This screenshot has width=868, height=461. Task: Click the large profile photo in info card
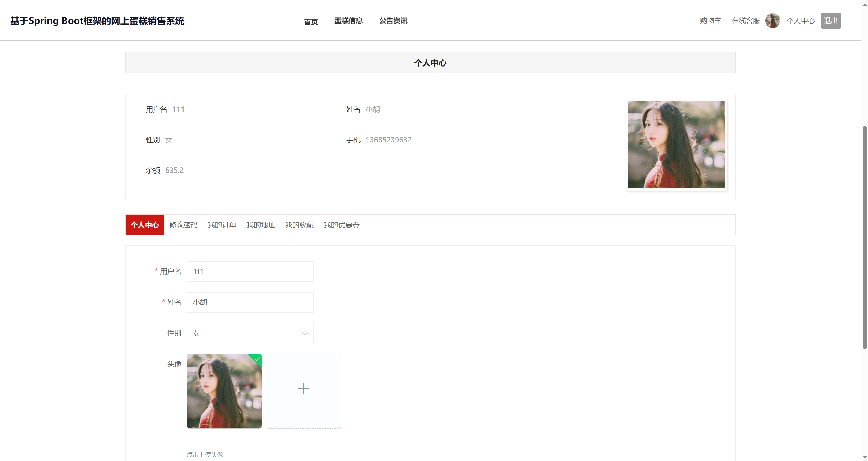tap(676, 145)
